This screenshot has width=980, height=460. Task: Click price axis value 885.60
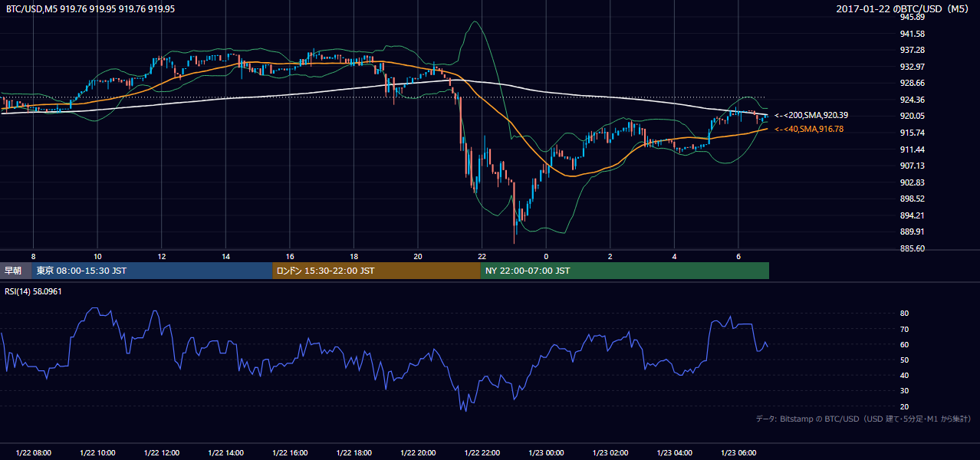[x=913, y=248]
